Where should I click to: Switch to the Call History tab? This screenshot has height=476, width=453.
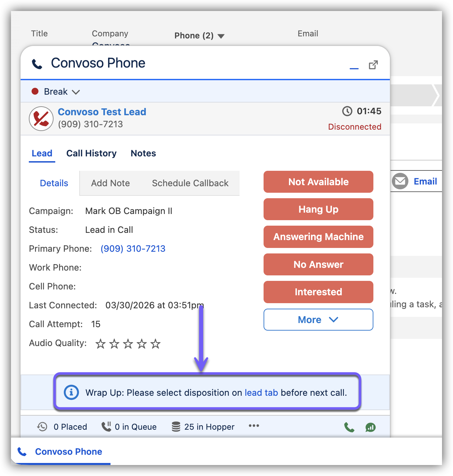(91, 153)
